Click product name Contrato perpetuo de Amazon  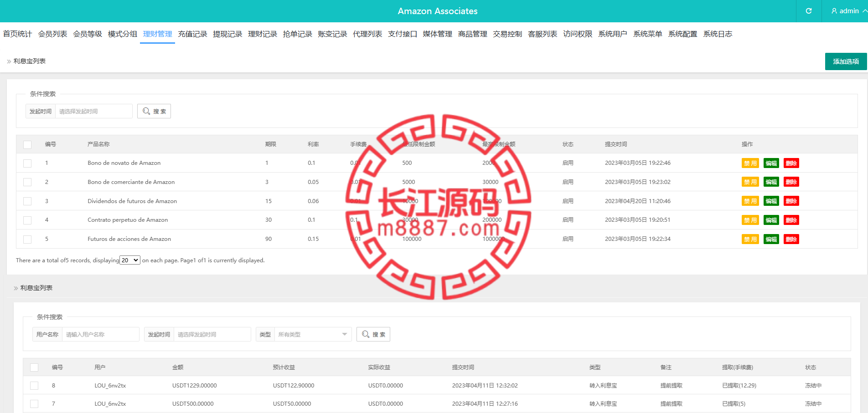[x=128, y=220]
